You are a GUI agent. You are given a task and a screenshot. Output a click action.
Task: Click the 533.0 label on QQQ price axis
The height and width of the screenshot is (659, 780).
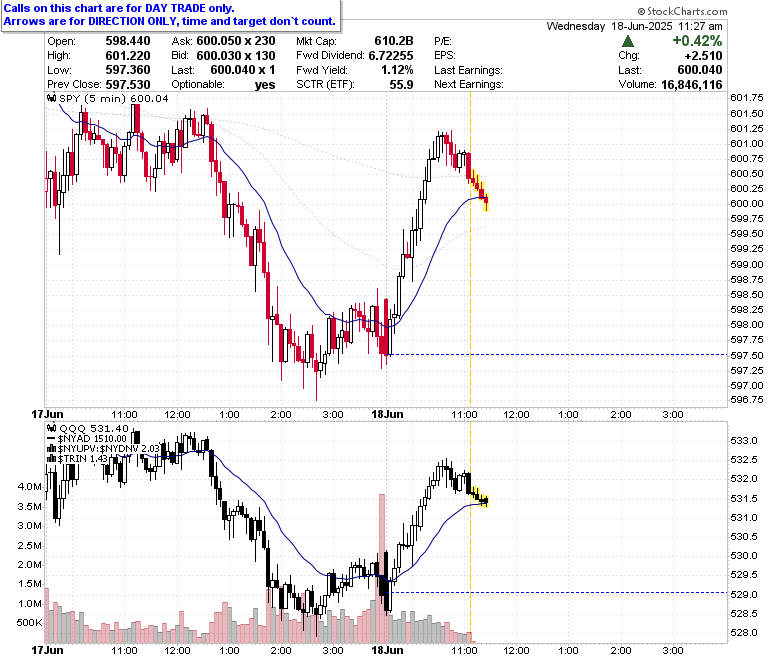point(744,441)
